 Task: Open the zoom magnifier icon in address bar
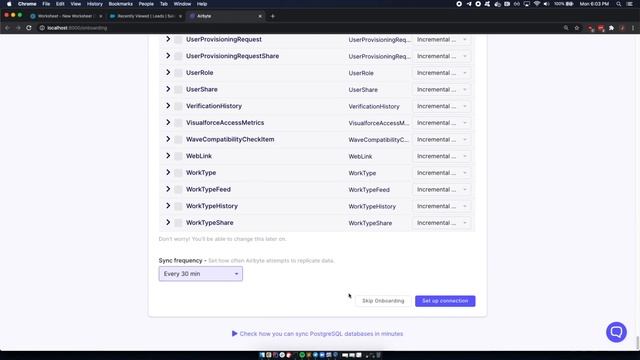click(x=566, y=28)
